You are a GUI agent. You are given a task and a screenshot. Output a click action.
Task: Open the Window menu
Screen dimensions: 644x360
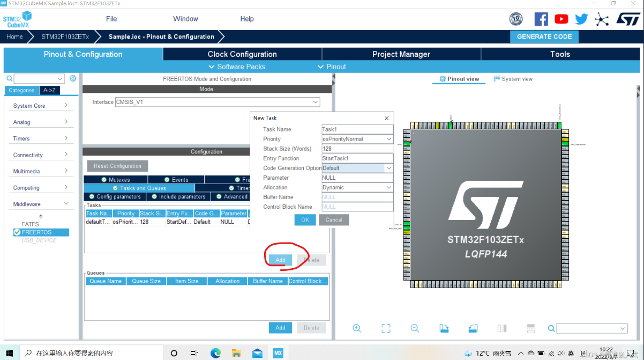pyautogui.click(x=185, y=19)
